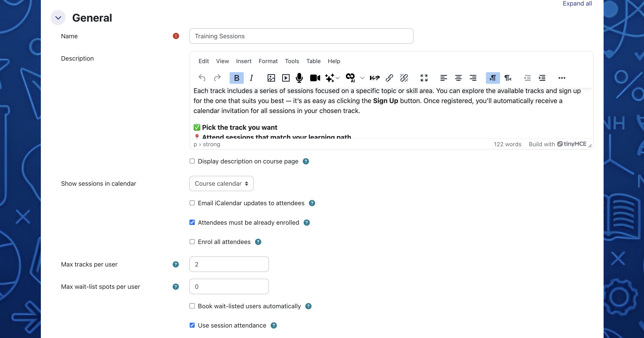Click the Record video camera icon

point(315,78)
